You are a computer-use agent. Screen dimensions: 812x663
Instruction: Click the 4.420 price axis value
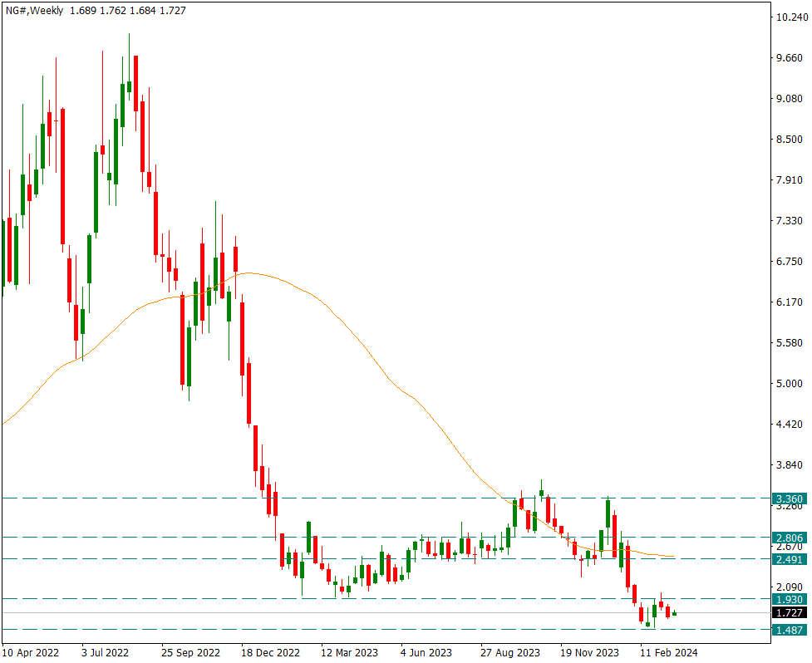pos(790,425)
